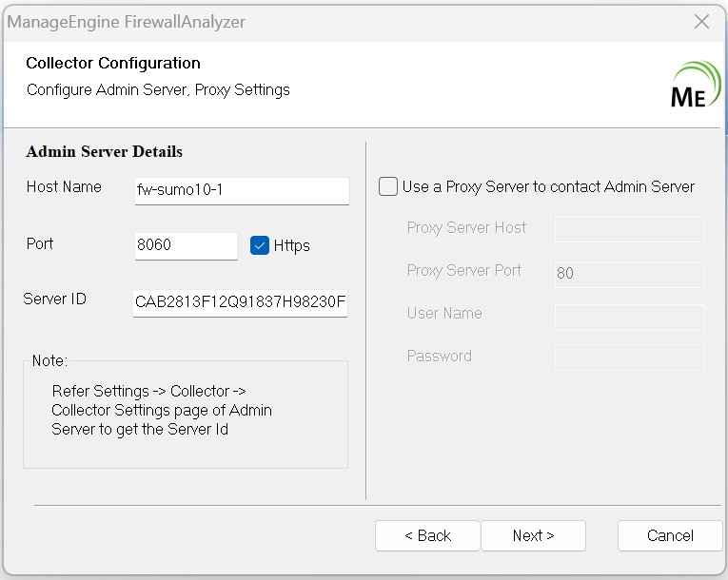The image size is (728, 580).
Task: Go to previous step with Back button
Action: [x=427, y=535]
